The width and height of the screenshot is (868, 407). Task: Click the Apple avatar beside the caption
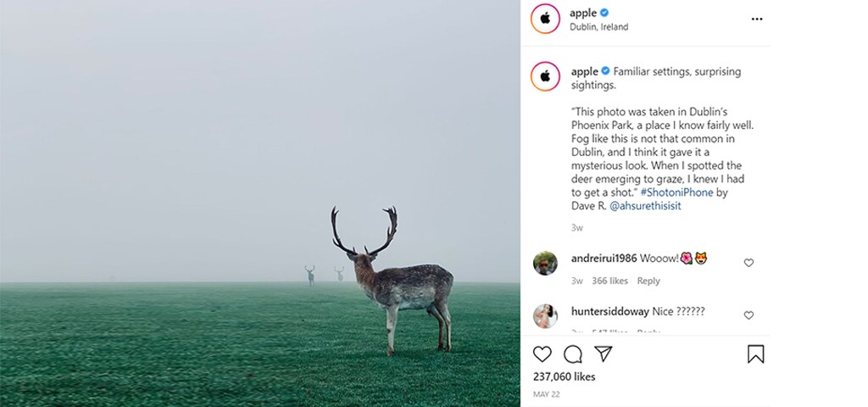(x=545, y=76)
